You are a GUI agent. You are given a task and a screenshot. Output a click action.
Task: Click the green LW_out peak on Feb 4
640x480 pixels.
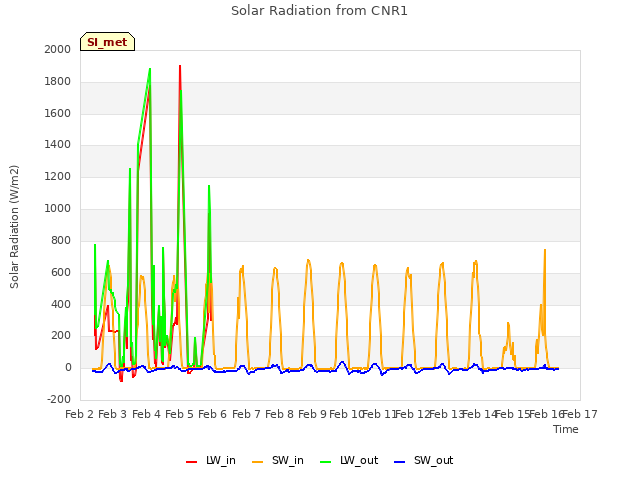click(x=150, y=69)
